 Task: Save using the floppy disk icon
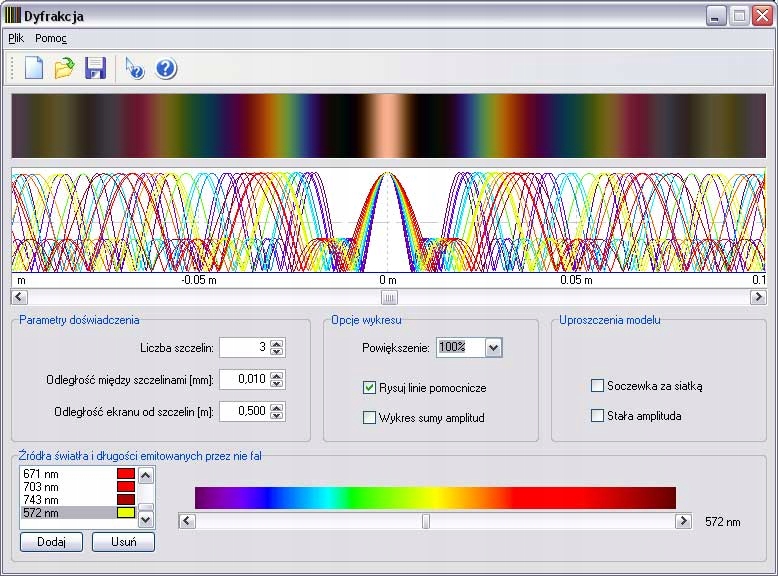click(x=95, y=68)
